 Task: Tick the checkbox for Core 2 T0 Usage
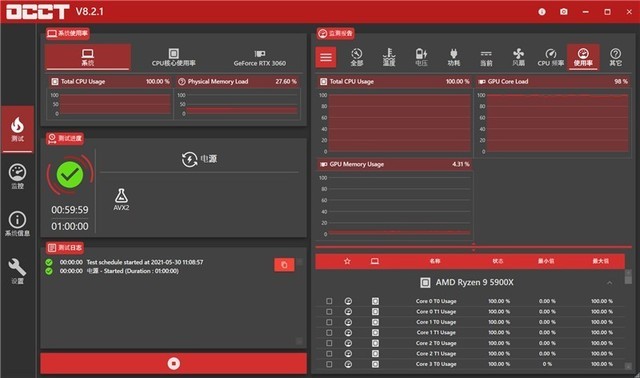pos(329,343)
